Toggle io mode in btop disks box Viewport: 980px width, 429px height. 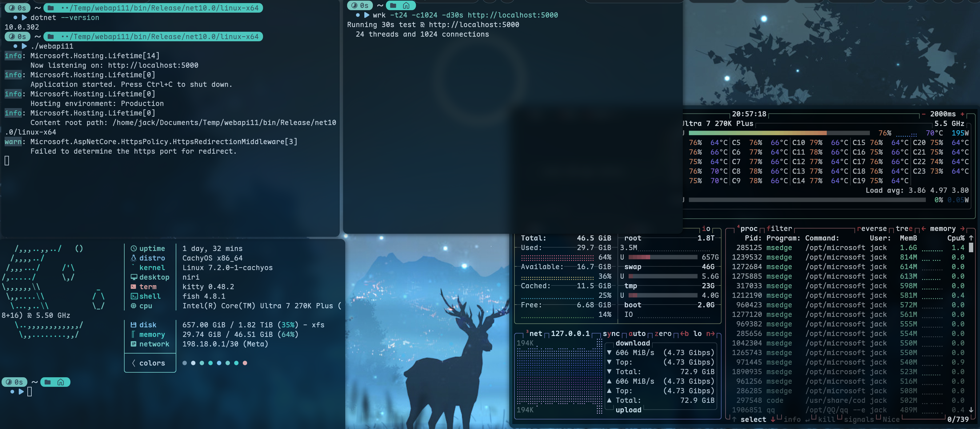[706, 229]
